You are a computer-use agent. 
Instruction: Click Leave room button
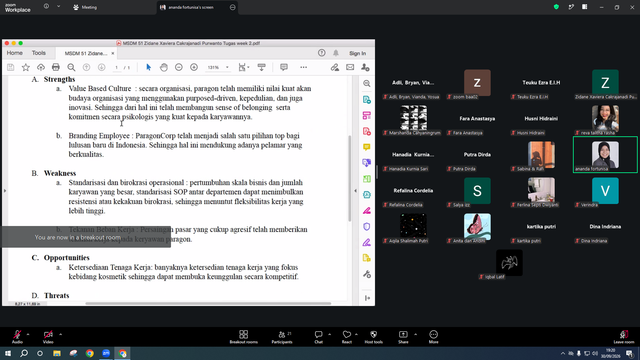point(624,337)
